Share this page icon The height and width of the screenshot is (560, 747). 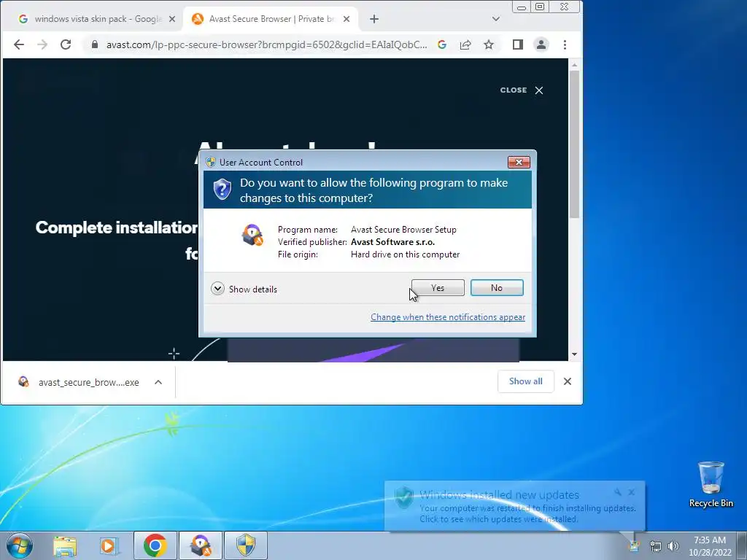(x=465, y=44)
